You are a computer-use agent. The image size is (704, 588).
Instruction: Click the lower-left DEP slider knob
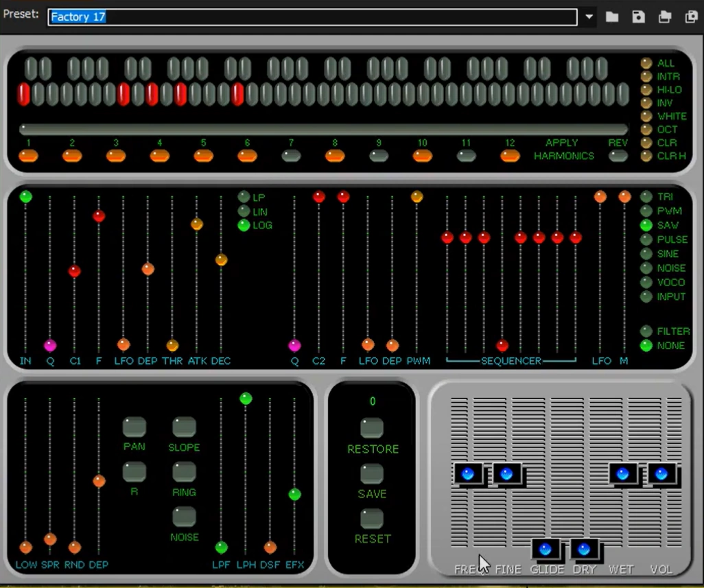pyautogui.click(x=99, y=481)
